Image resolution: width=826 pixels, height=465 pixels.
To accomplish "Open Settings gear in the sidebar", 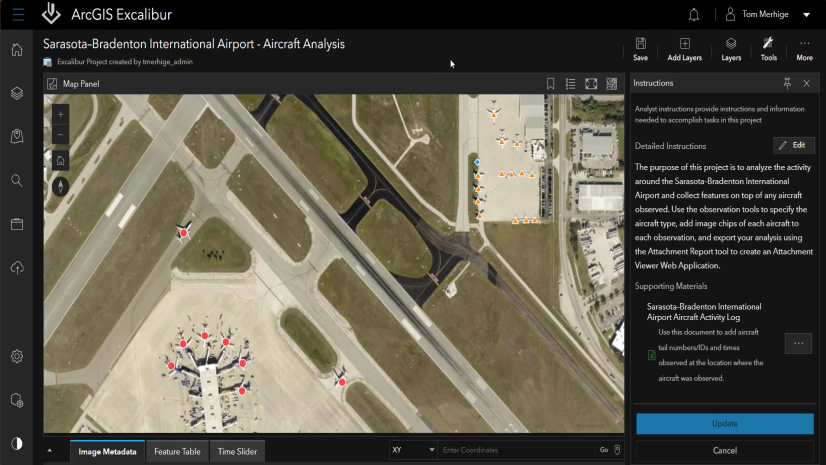I will [x=17, y=357].
